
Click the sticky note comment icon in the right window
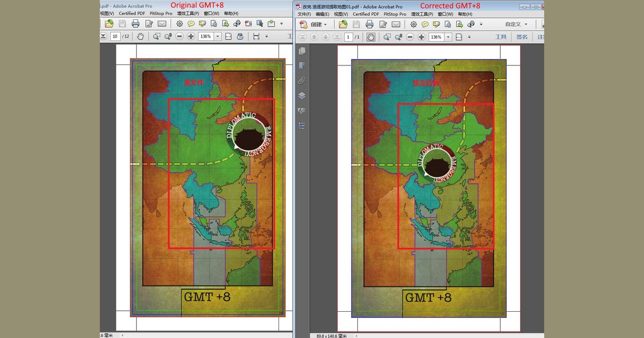[x=425, y=24]
